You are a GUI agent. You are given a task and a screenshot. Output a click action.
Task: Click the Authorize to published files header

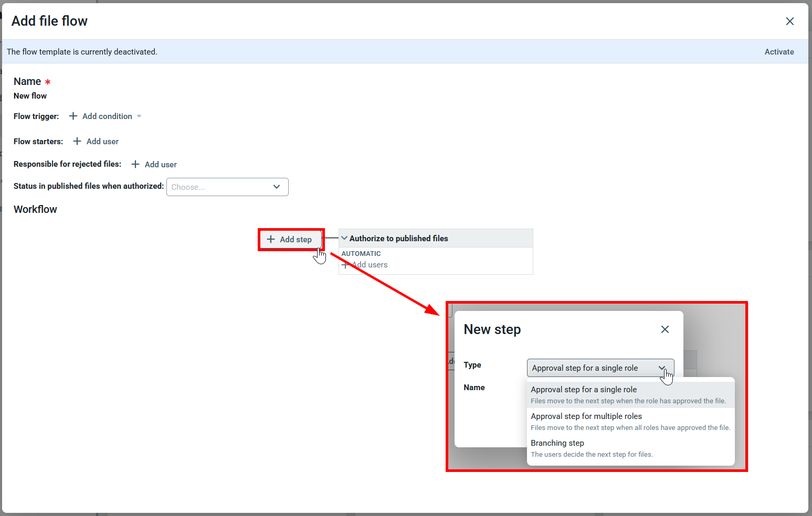coord(399,239)
